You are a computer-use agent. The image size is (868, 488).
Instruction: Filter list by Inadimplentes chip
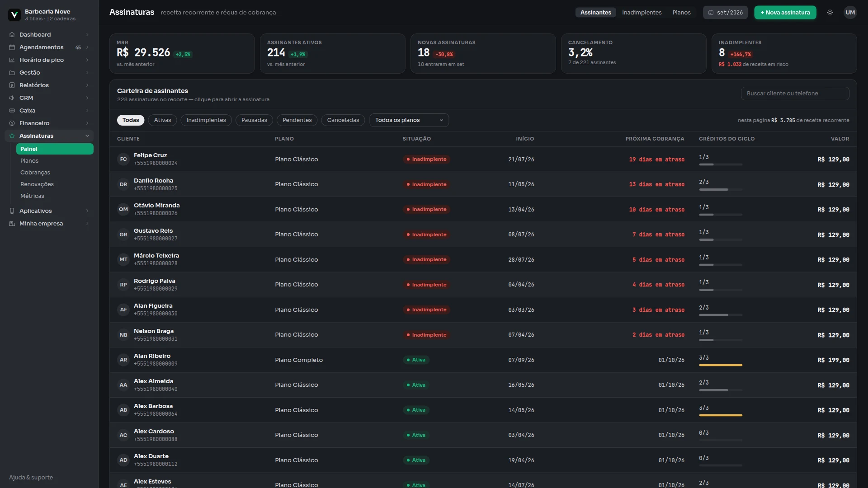click(x=206, y=120)
